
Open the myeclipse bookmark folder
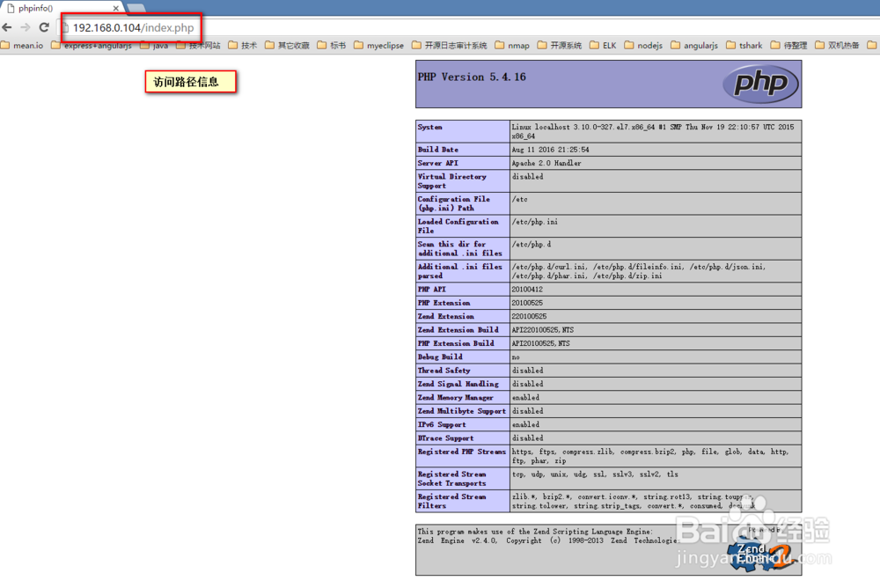(x=378, y=46)
